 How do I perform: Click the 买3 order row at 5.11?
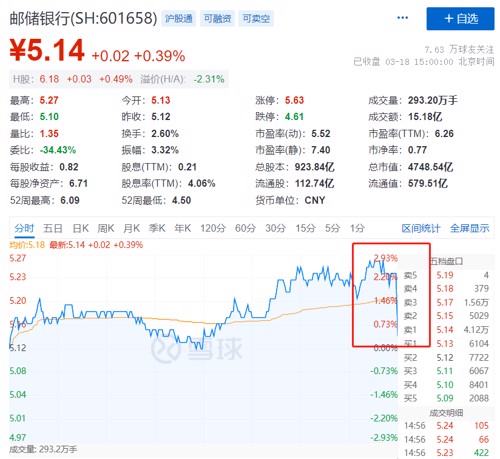coord(446,371)
